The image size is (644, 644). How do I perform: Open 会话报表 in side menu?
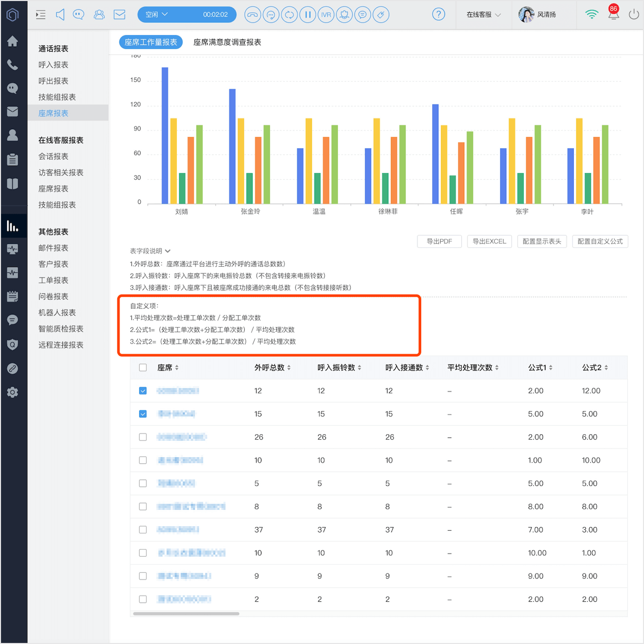click(x=53, y=156)
